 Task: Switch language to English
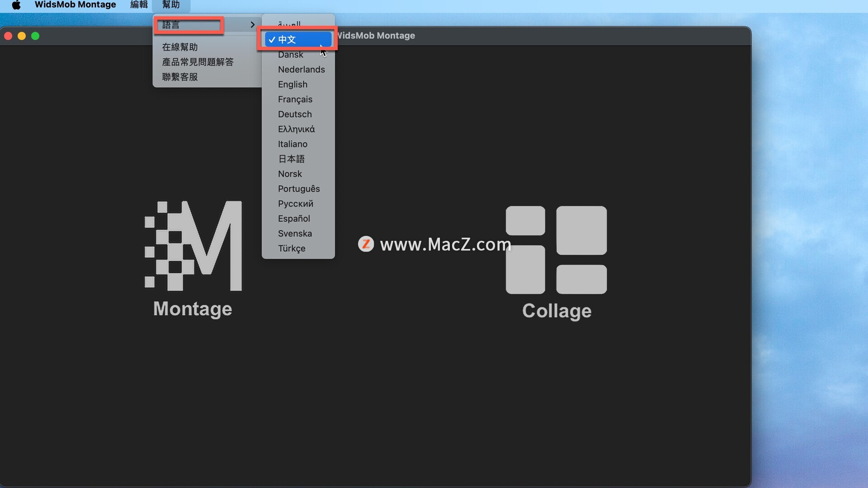click(298, 84)
